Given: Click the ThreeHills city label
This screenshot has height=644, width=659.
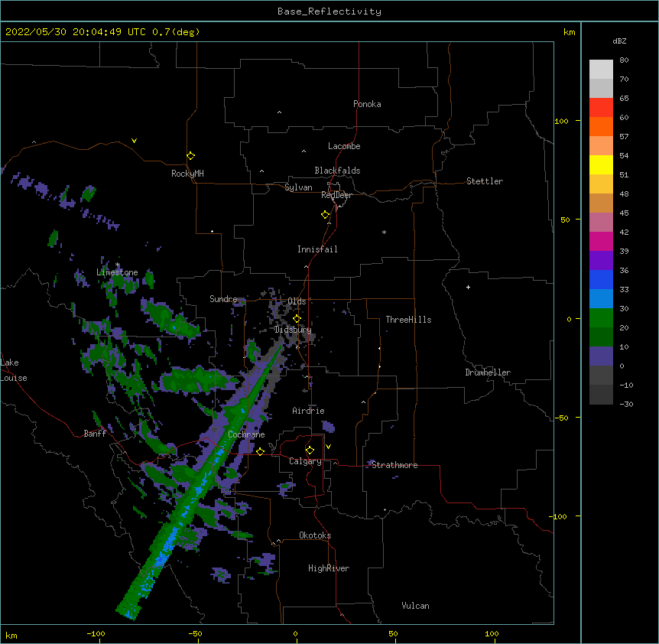Looking at the screenshot, I should [x=408, y=320].
